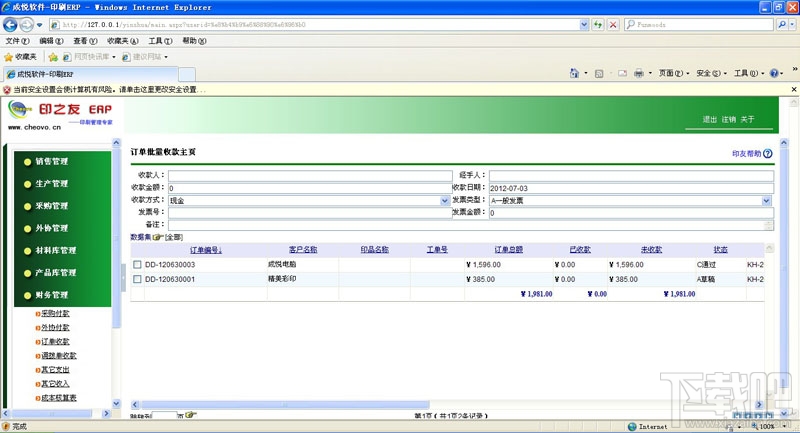Open the 文件 menu
800x433 pixels.
17,41
